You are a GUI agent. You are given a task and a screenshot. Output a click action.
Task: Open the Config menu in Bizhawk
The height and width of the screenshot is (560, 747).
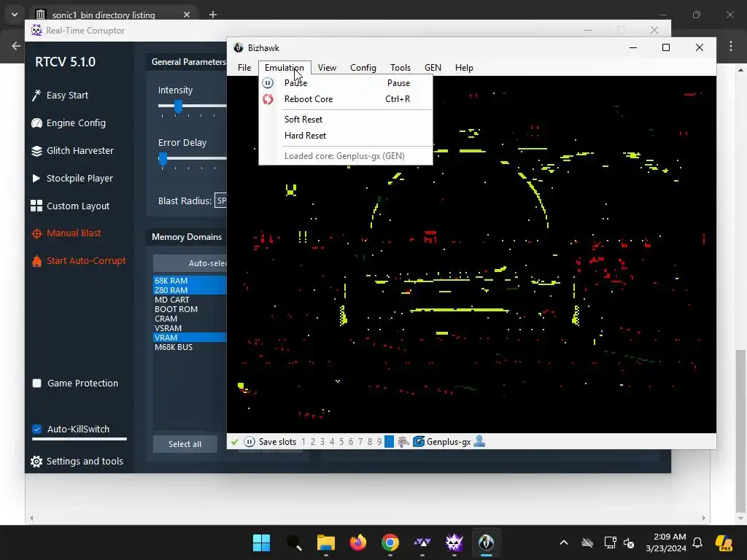click(x=363, y=68)
